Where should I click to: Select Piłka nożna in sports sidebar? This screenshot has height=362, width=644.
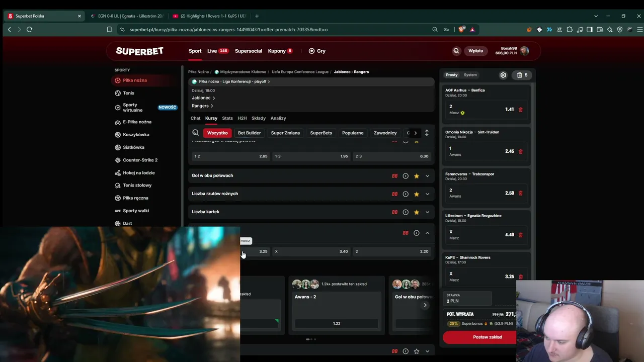135,80
